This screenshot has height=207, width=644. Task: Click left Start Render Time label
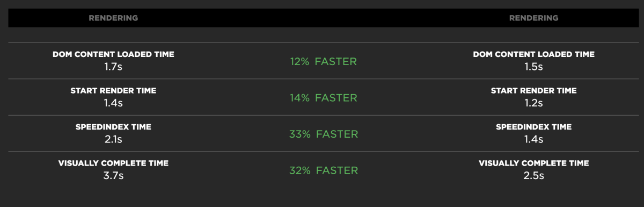[113, 91]
